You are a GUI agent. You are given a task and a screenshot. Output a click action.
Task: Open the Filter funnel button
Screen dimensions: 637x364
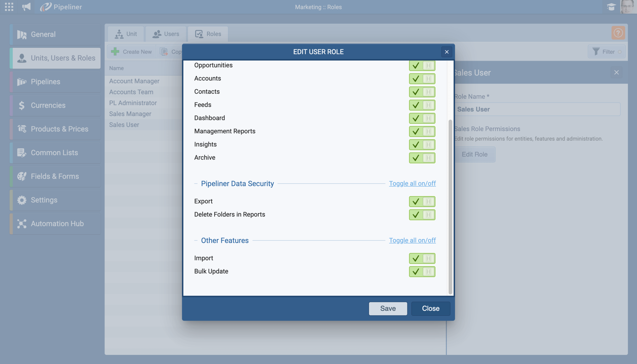pyautogui.click(x=606, y=52)
